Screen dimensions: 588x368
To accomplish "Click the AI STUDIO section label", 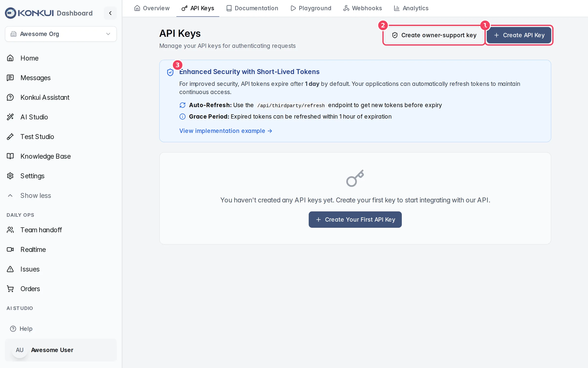I will 20,308.
